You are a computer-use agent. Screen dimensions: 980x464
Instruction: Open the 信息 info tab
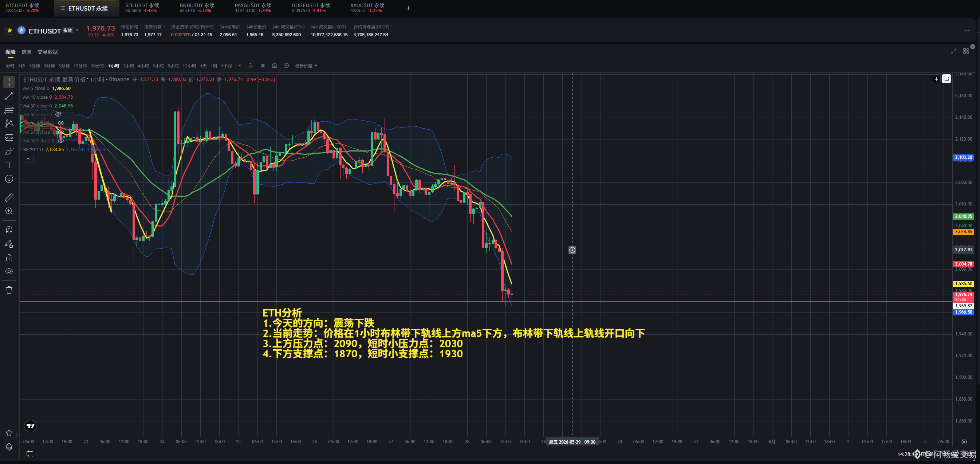[x=26, y=52]
